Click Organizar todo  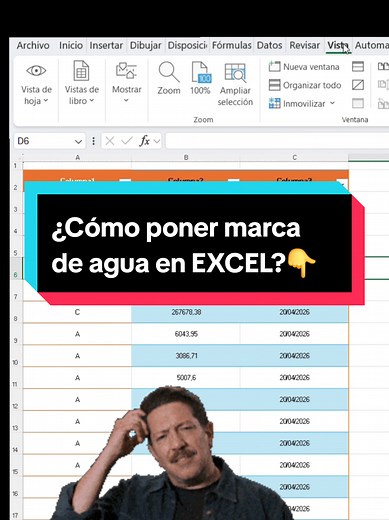pyautogui.click(x=305, y=85)
